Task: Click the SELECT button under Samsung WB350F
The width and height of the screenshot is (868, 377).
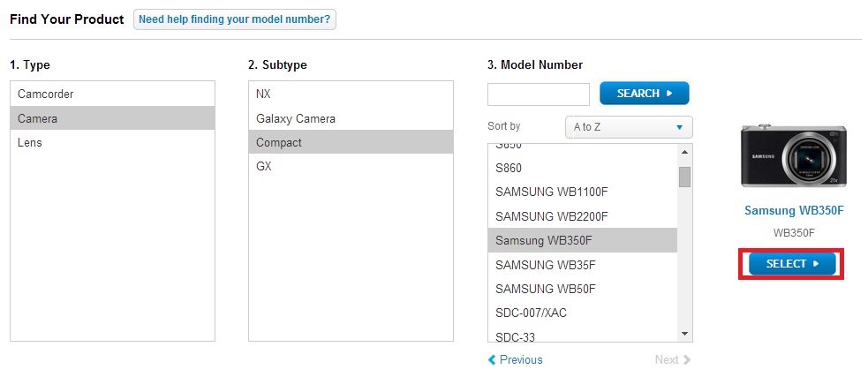Action: [x=791, y=263]
